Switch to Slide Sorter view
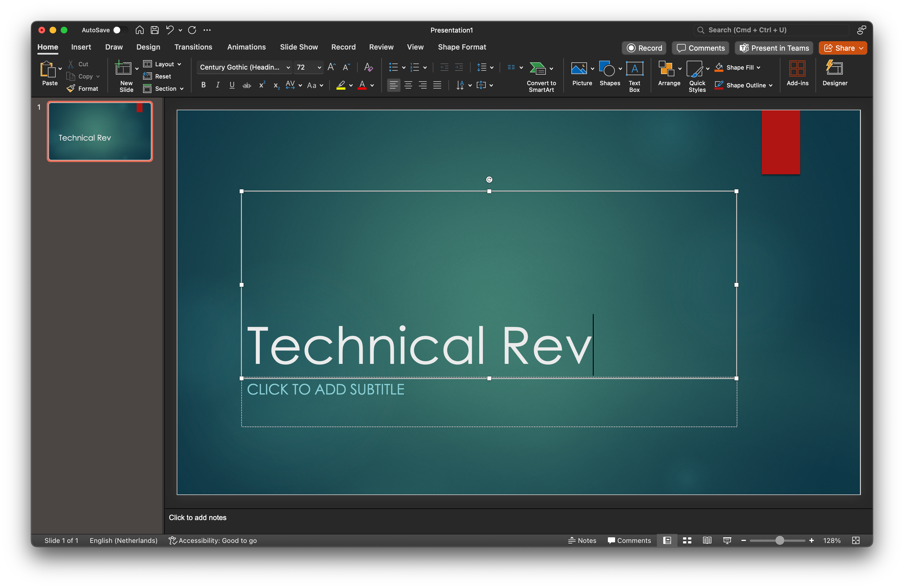This screenshot has height=588, width=904. coord(687,540)
